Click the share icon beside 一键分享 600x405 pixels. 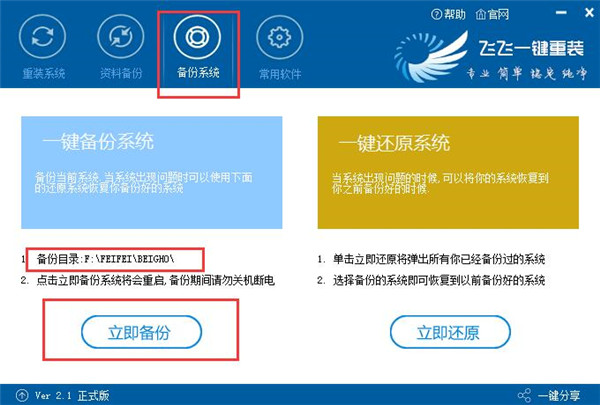524,395
